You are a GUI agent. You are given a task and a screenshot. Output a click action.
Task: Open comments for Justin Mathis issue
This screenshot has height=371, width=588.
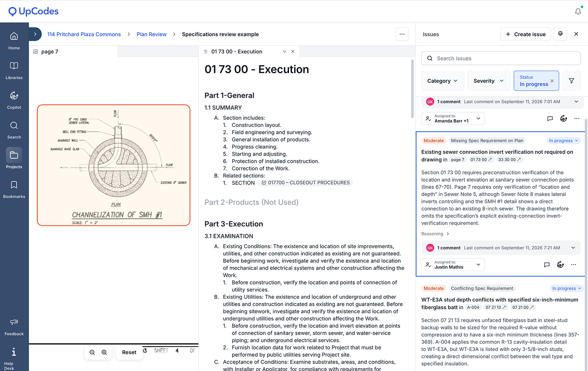coord(547,264)
